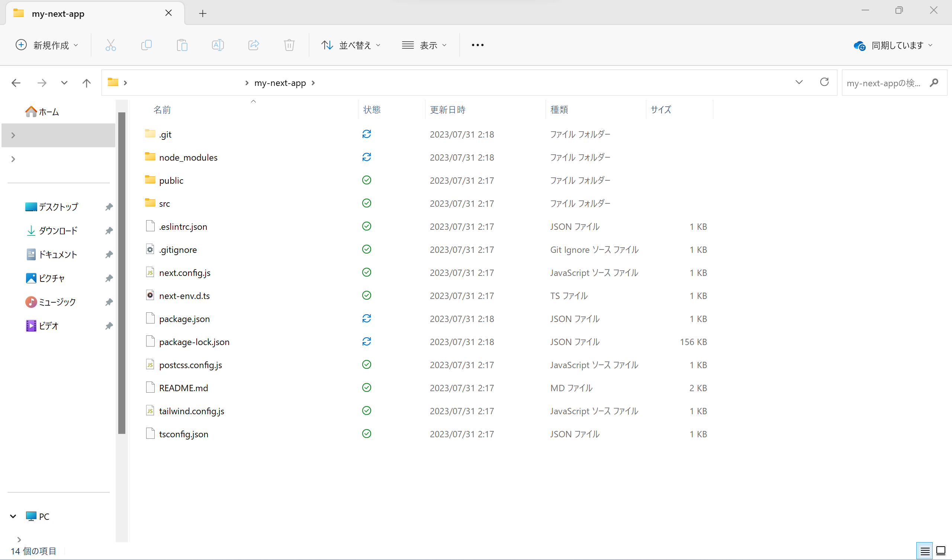
Task: Open ドキュメント in the sidebar
Action: [52, 254]
